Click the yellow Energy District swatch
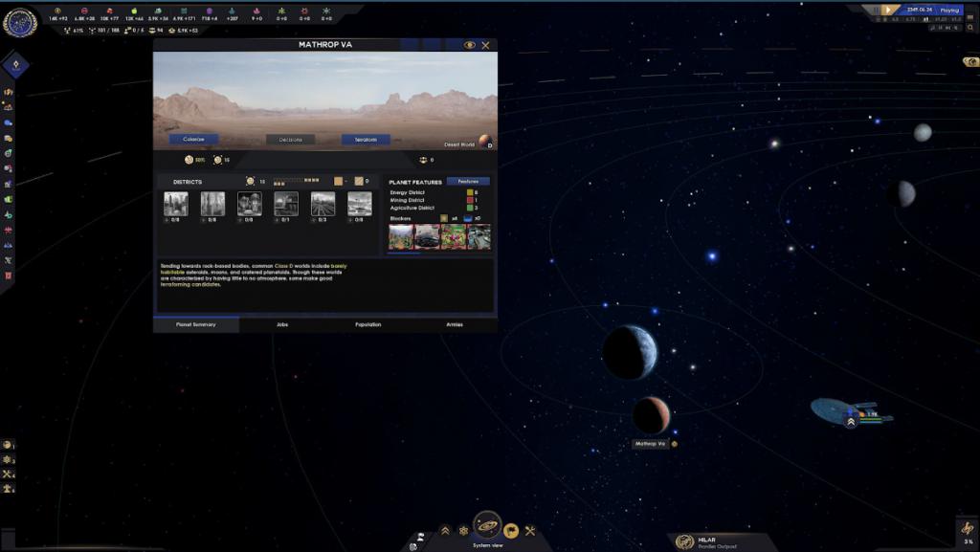980x552 pixels. pyautogui.click(x=469, y=193)
